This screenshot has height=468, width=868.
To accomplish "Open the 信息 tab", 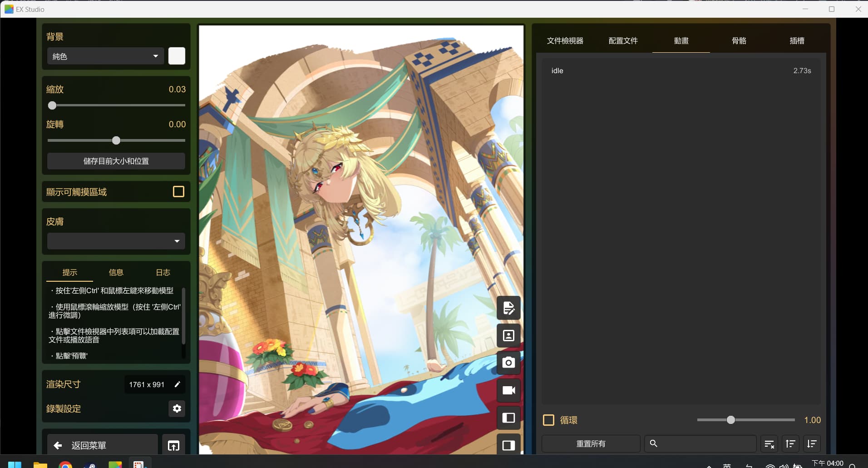I will click(116, 272).
